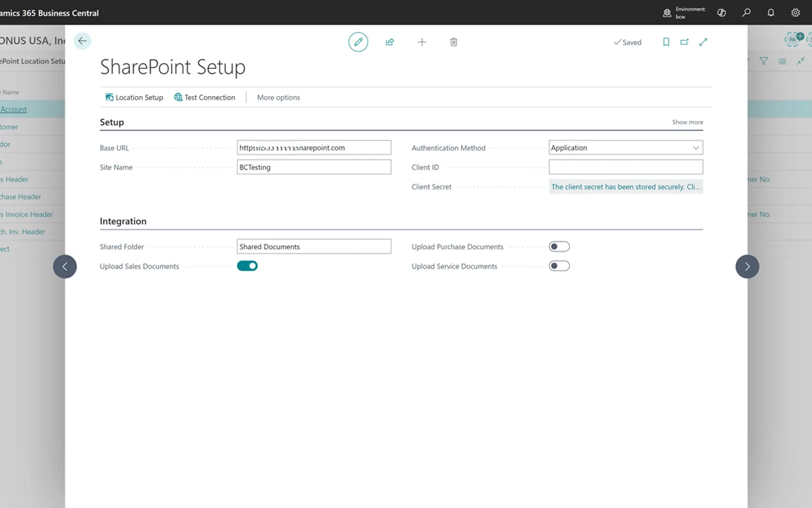Viewport: 812px width, 508px height.
Task: Expand page with the diagonal arrows icon
Action: [703, 42]
